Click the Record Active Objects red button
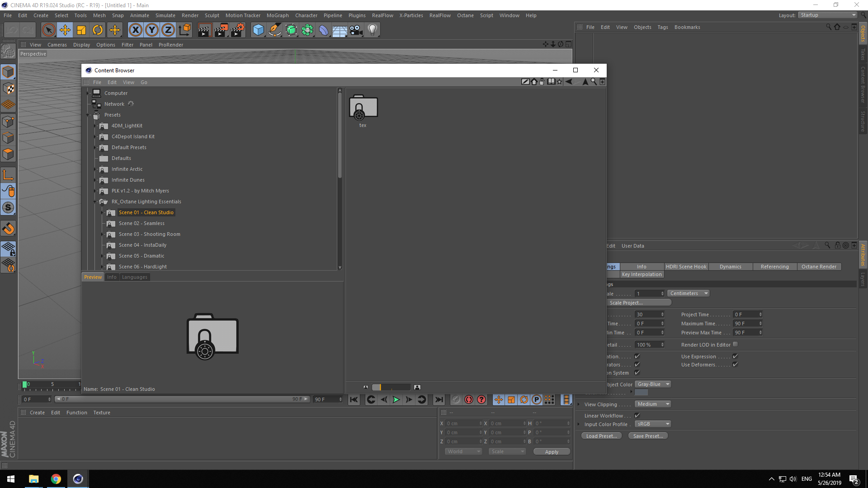The height and width of the screenshot is (488, 868). tap(469, 399)
